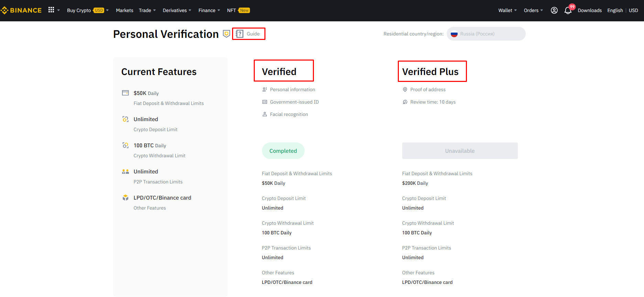Image resolution: width=644 pixels, height=297 pixels.
Task: Expand the Finance dropdown
Action: click(219, 10)
